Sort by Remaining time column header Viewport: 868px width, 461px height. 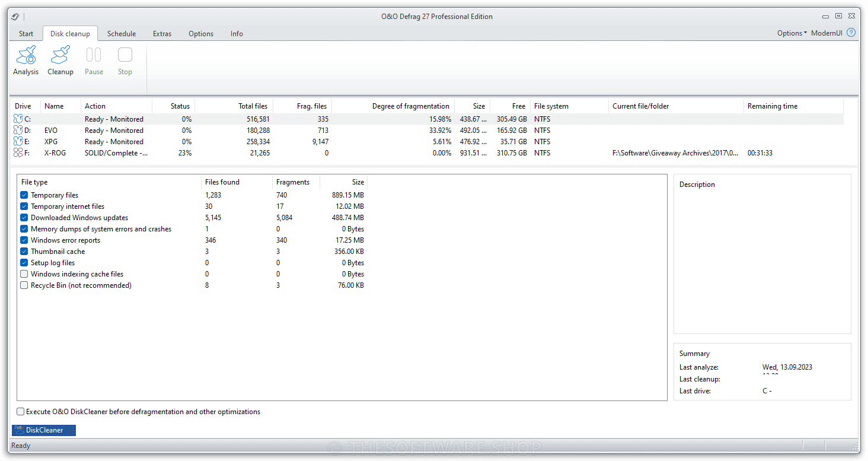[x=793, y=106]
